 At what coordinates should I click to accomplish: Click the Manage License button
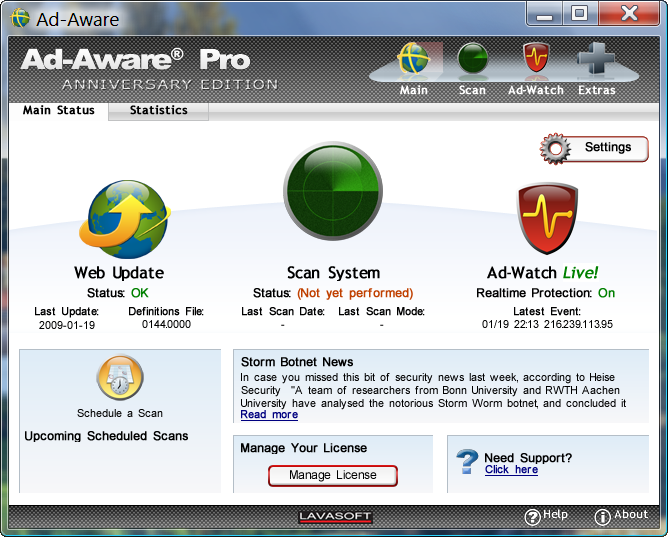333,475
